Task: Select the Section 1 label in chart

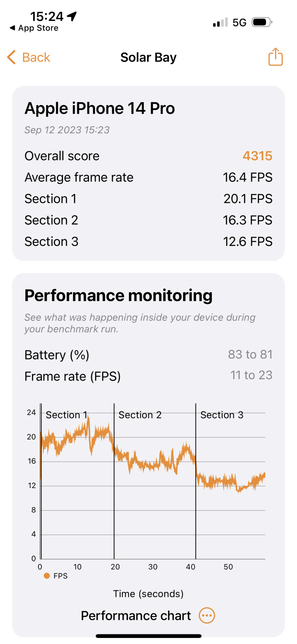Action: (x=66, y=415)
